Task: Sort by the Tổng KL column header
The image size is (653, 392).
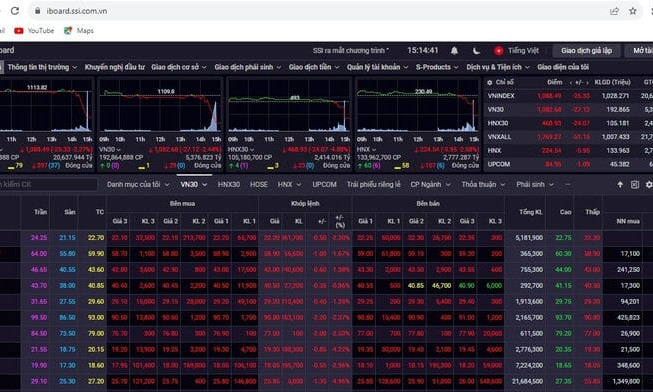Action: point(531,212)
